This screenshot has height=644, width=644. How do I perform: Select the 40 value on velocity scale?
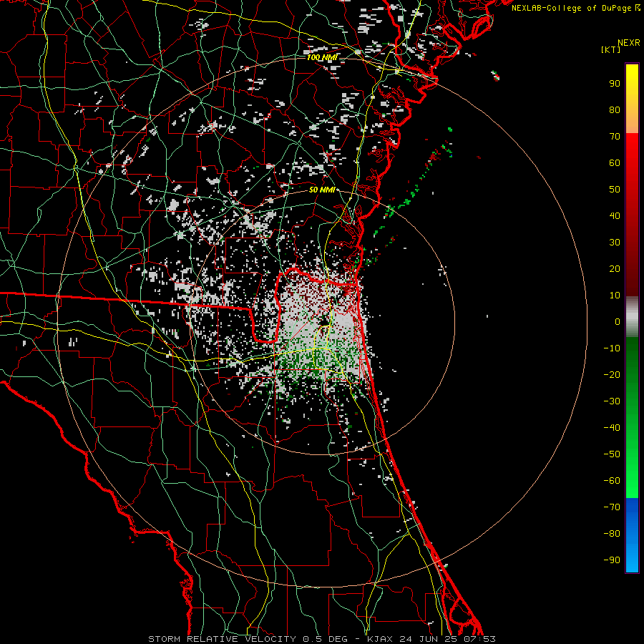pyautogui.click(x=615, y=215)
